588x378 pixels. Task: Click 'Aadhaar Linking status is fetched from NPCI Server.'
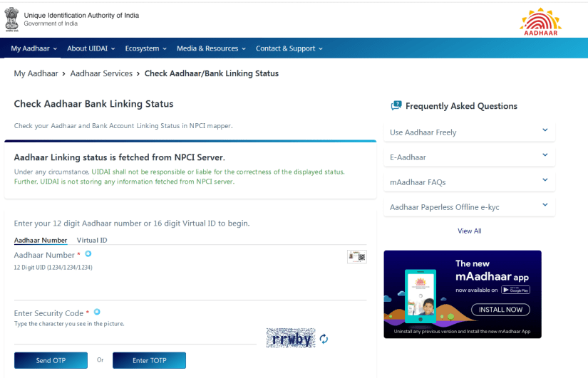click(x=120, y=157)
